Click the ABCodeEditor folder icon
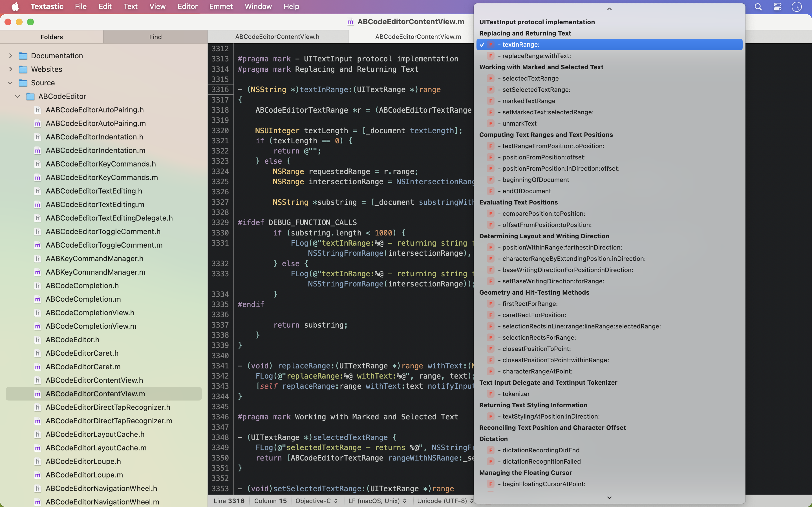 click(30, 97)
